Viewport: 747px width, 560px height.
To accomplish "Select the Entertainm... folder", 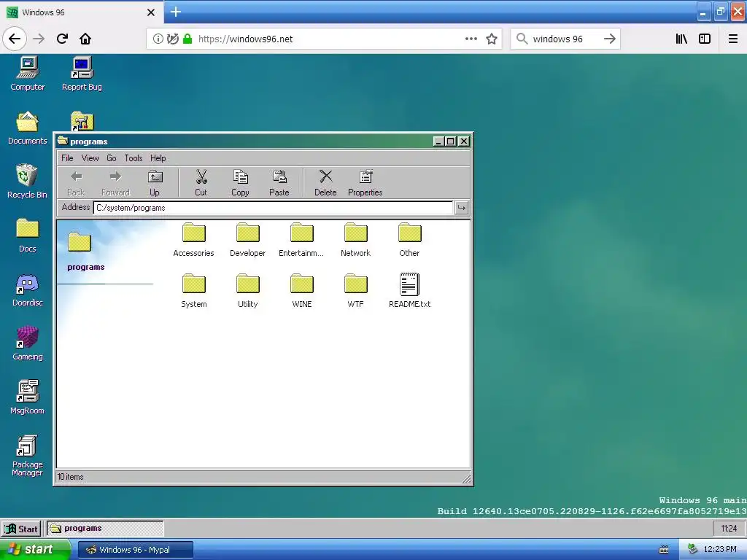I will click(x=301, y=240).
